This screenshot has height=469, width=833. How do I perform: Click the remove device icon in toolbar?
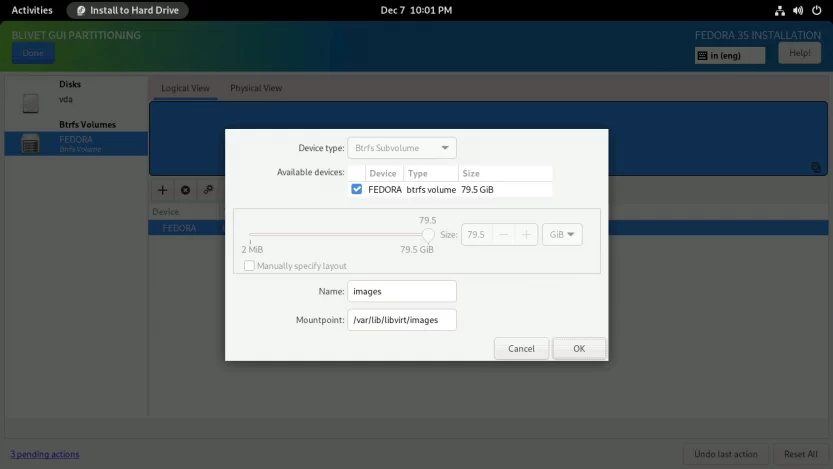[185, 190]
